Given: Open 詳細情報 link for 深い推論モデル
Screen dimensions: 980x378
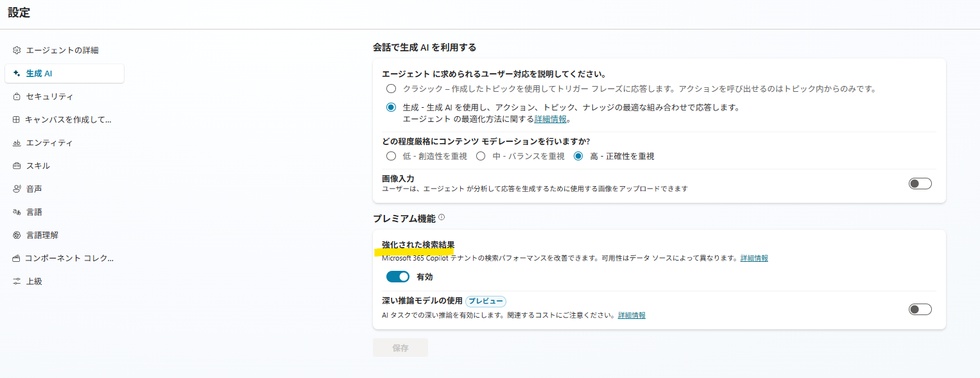Looking at the screenshot, I should click(x=632, y=315).
